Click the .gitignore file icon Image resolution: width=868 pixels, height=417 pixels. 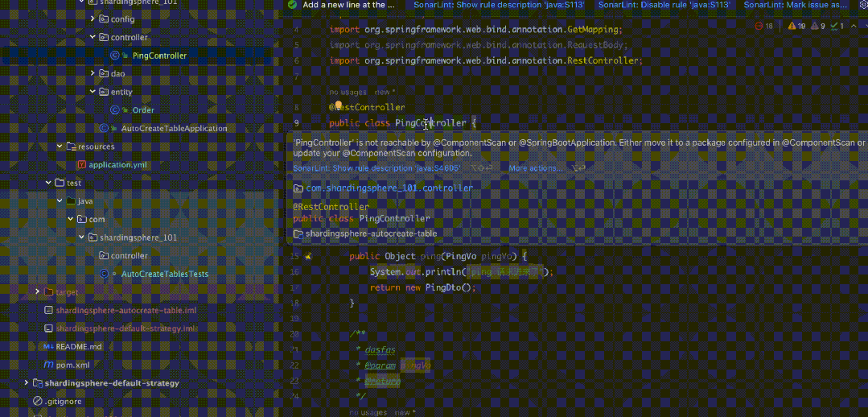[x=37, y=401]
